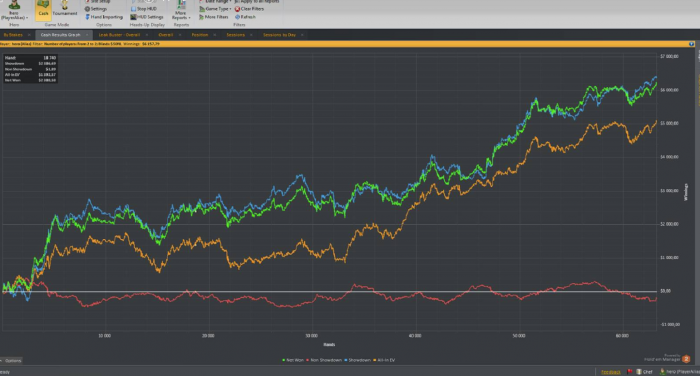Toggle Showdown blue legend swatch
Image resolution: width=700 pixels, height=376 pixels.
point(346,360)
